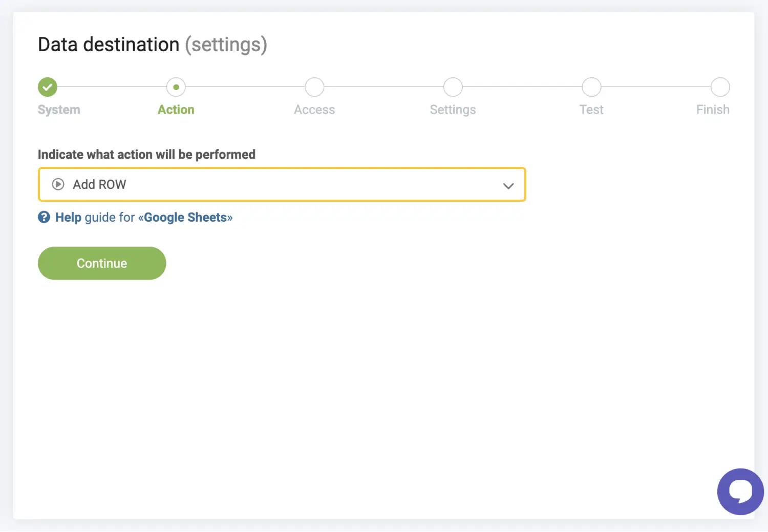This screenshot has height=532, width=768.
Task: Expand the action dropdown chevron
Action: tap(508, 186)
